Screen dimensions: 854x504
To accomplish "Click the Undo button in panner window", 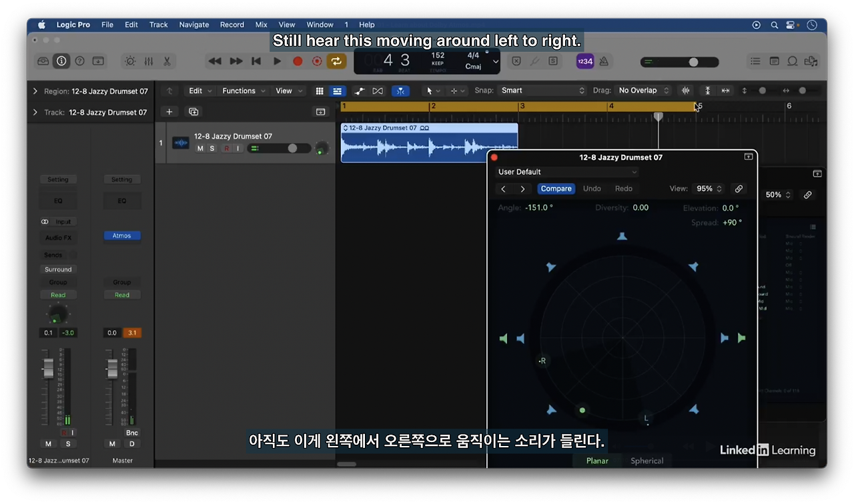I will (x=592, y=189).
